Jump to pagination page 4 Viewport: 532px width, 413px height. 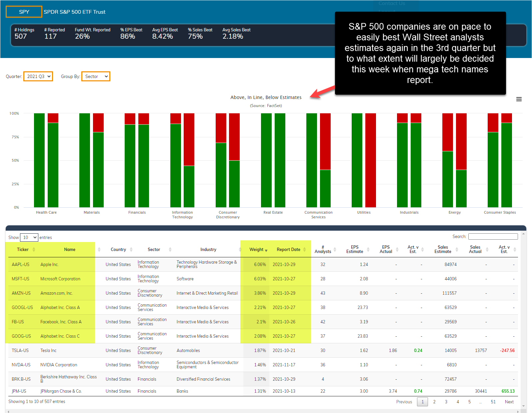(x=458, y=402)
